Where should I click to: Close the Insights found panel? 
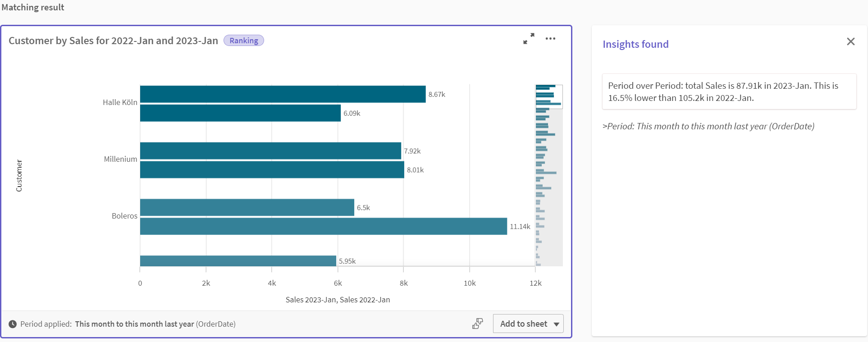[x=851, y=41]
